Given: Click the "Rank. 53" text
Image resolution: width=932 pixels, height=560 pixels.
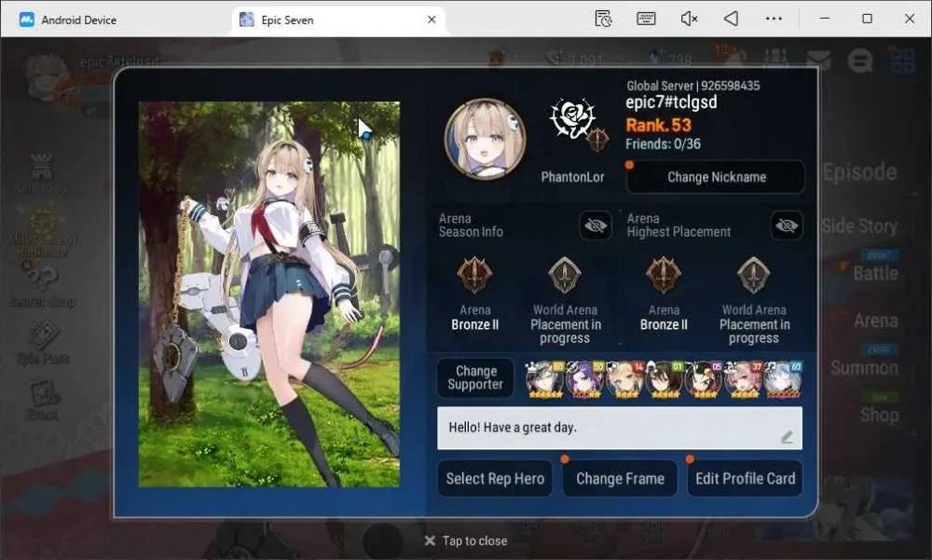Looking at the screenshot, I should [x=659, y=125].
